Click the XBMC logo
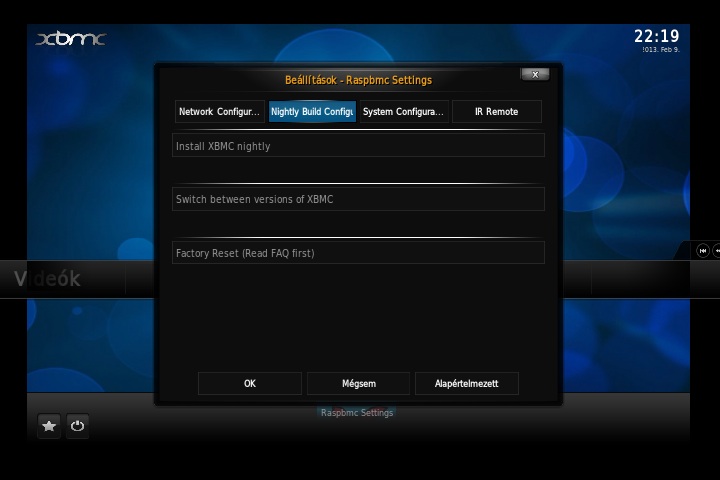 pos(70,39)
